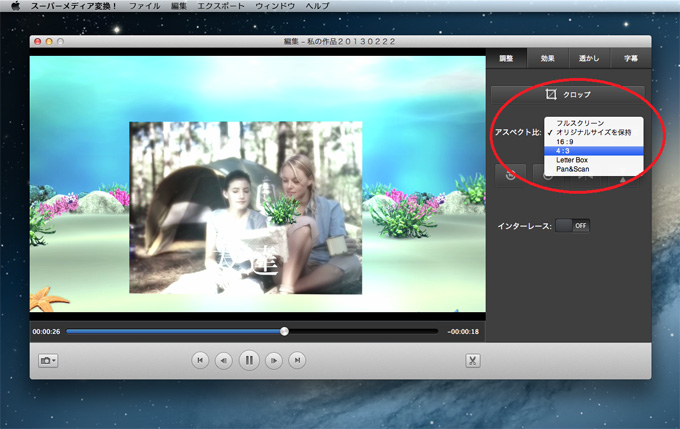The width and height of the screenshot is (680, 429).
Task: Toggle the インターレース OFF switch
Action: click(x=572, y=226)
